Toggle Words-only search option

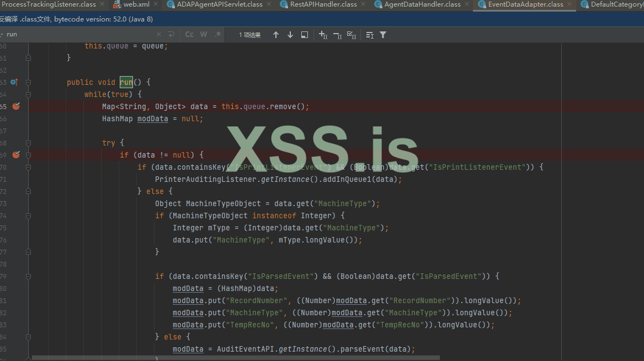click(204, 35)
